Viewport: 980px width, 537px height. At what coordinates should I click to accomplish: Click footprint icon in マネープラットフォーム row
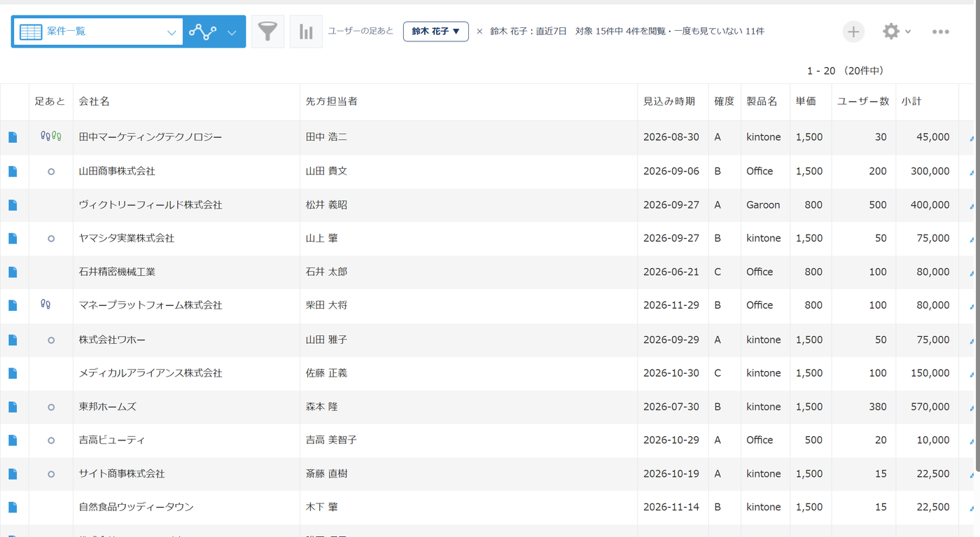[x=45, y=304]
